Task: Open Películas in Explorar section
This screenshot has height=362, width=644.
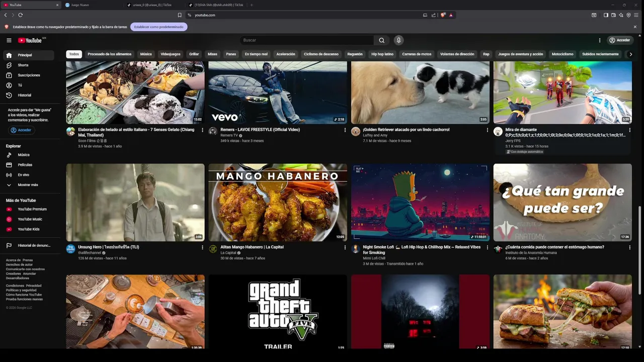Action: tap(29, 165)
